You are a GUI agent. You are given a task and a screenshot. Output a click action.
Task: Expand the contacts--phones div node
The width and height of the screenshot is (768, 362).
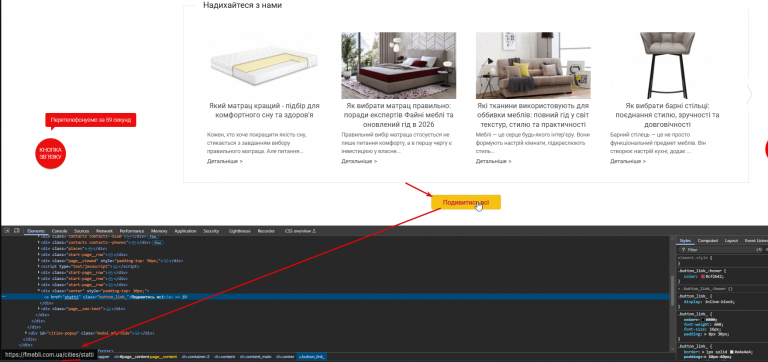tap(39, 242)
